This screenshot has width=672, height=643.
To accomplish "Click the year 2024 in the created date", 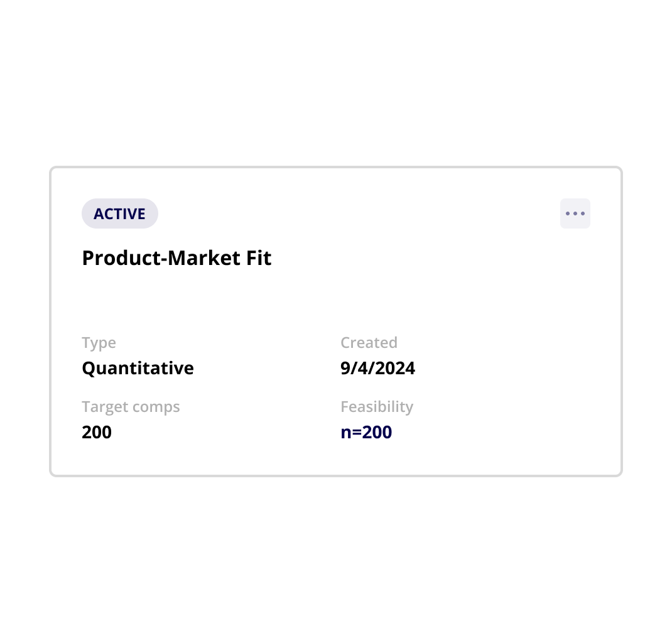I will tap(398, 368).
